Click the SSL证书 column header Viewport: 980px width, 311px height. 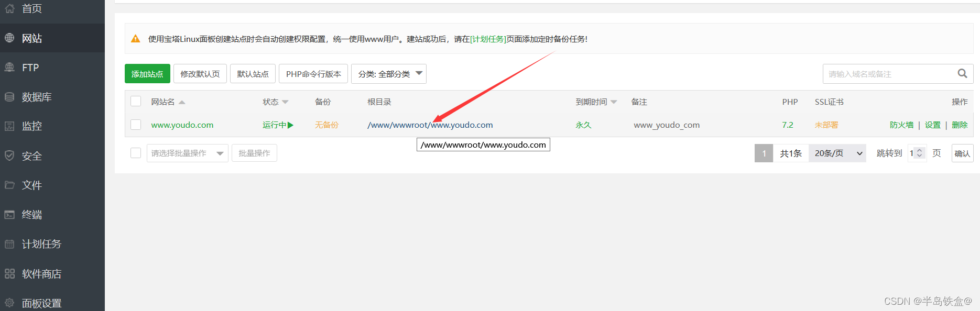click(829, 102)
